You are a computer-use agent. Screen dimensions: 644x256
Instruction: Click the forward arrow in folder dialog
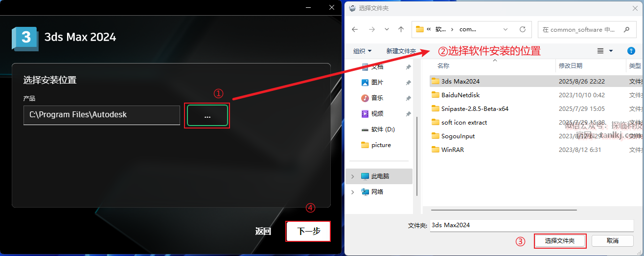click(371, 29)
